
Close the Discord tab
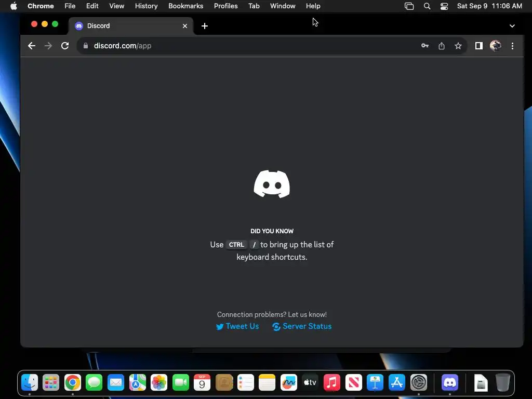point(185,26)
